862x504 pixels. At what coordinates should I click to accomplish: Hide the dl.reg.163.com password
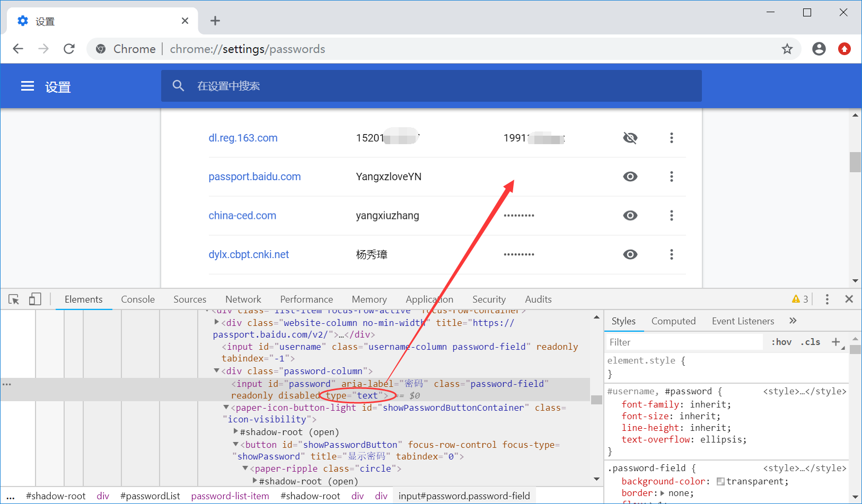coord(630,138)
